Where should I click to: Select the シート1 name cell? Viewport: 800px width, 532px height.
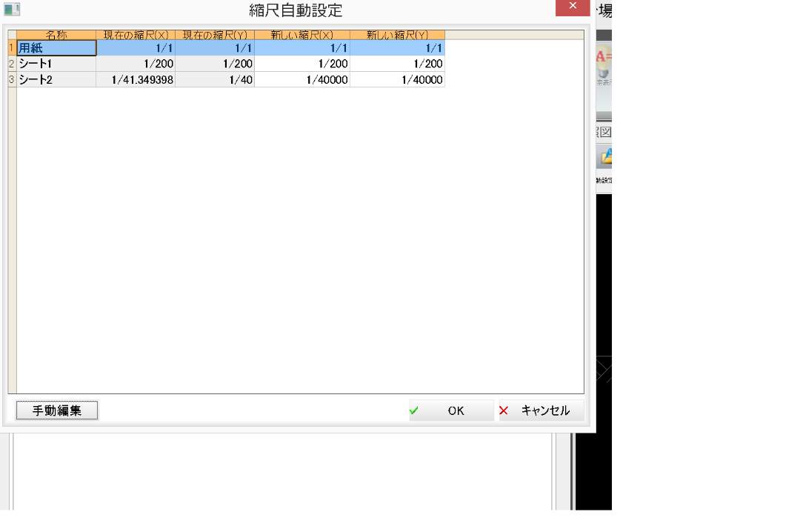point(56,64)
